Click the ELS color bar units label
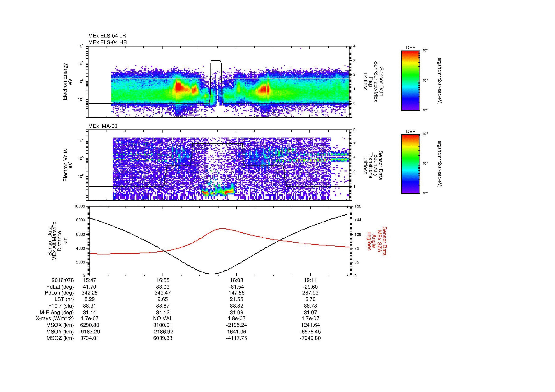Image resolution: width=555 pixels, height=392 pixels. pos(440,81)
